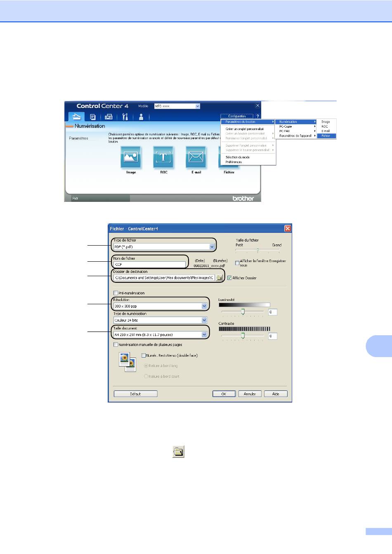The image size is (392, 554).
Task: Select Fichier in the Numérisation submenu
Action: [x=326, y=136]
